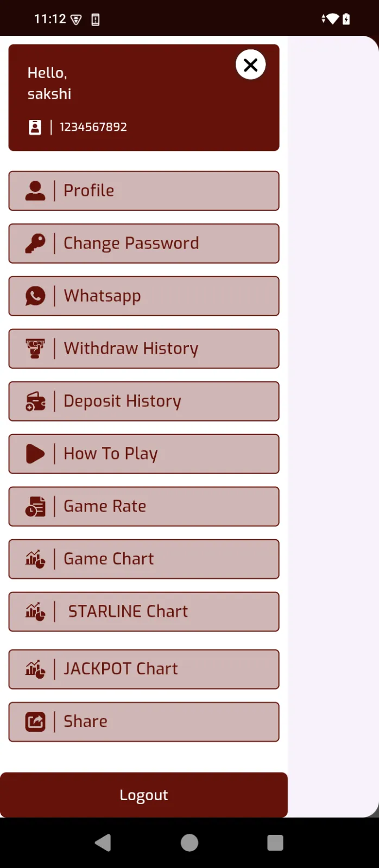Tap the Deposit History wallet icon
379x868 pixels.
(x=35, y=401)
